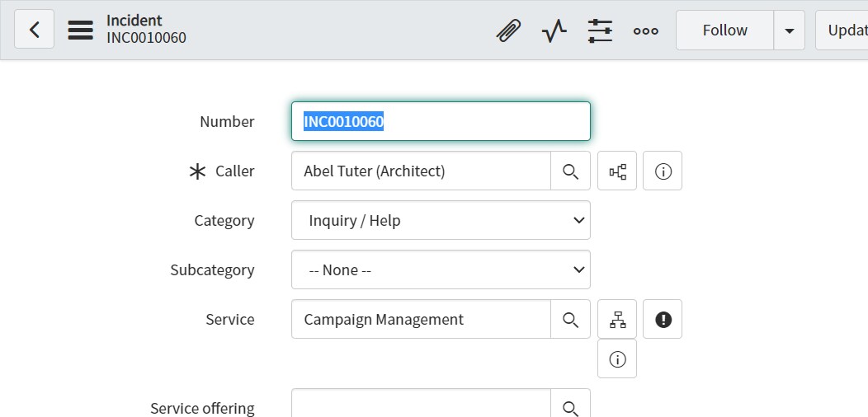Open the Category dropdown
The width and height of the screenshot is (868, 417).
tap(441, 220)
